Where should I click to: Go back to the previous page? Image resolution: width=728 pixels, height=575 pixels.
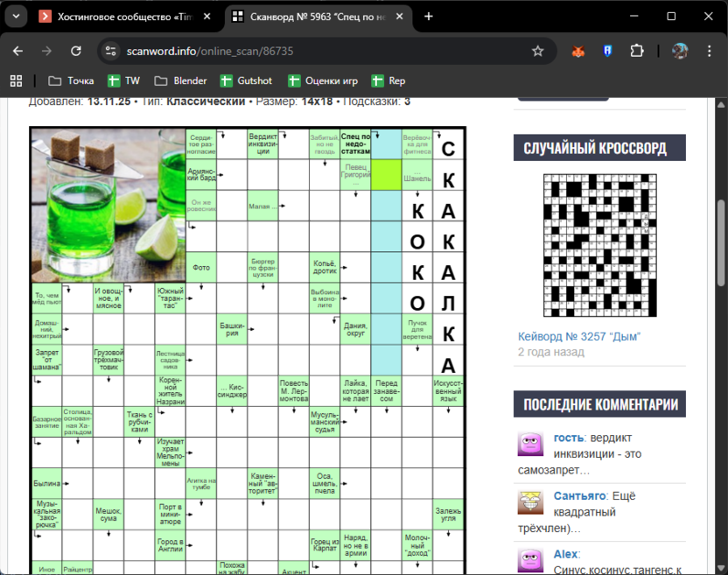coord(17,51)
